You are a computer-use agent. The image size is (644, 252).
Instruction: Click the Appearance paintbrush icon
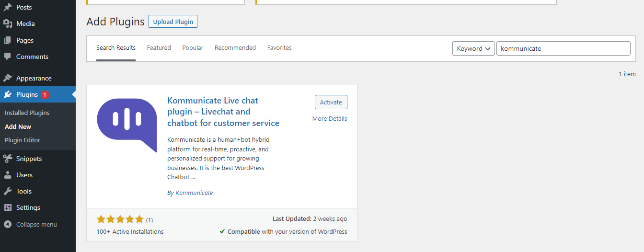8,78
